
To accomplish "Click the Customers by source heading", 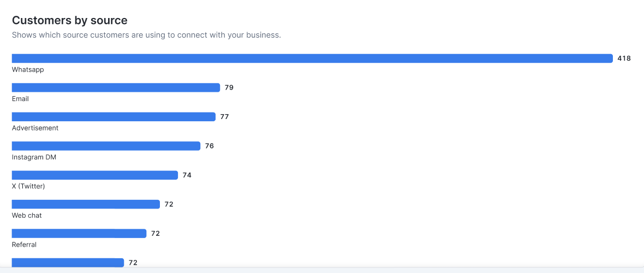I will coord(70,20).
